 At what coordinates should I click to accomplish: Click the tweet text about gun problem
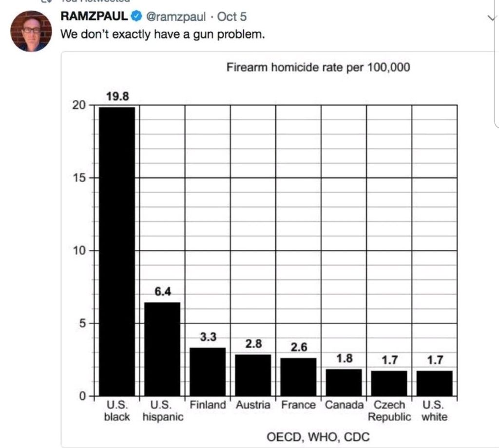tap(162, 35)
